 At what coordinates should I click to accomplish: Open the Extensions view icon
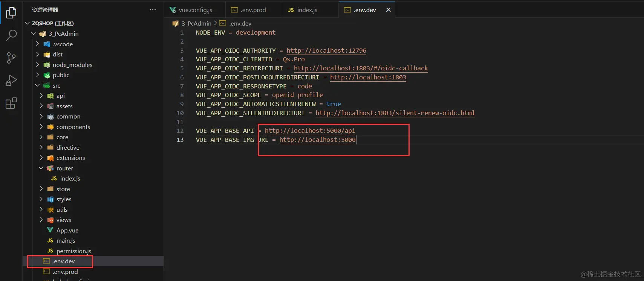point(11,103)
